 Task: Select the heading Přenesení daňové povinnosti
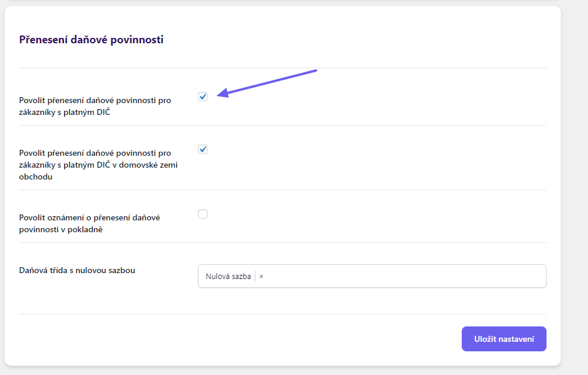tap(90, 40)
